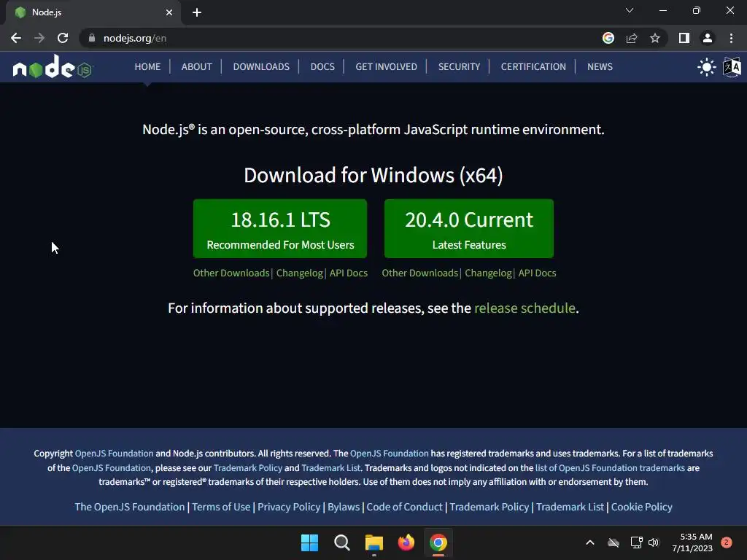Open Trademark Policy footer link

[489, 507]
